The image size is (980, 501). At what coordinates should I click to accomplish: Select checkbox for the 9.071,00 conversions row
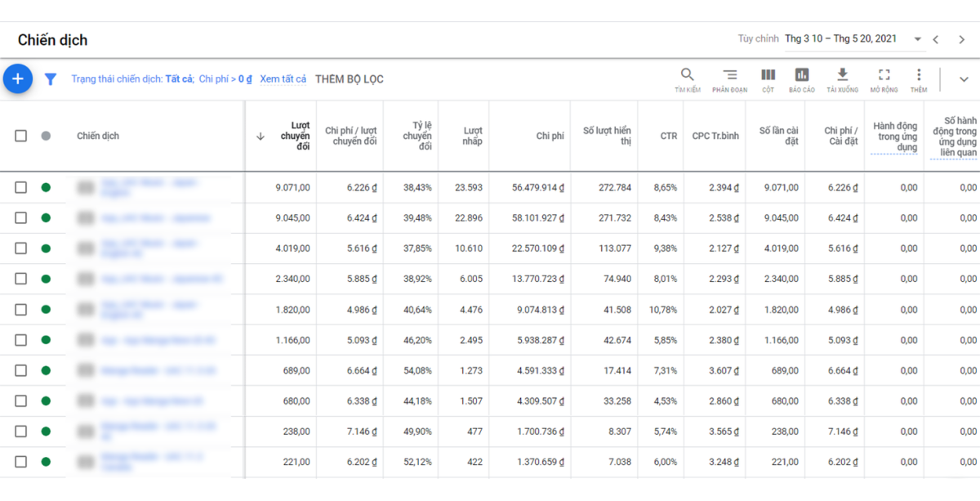pos(21,187)
